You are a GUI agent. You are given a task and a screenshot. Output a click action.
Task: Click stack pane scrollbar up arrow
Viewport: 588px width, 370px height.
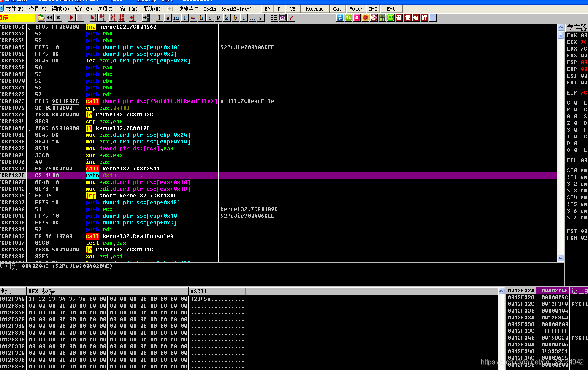pyautogui.click(x=501, y=291)
